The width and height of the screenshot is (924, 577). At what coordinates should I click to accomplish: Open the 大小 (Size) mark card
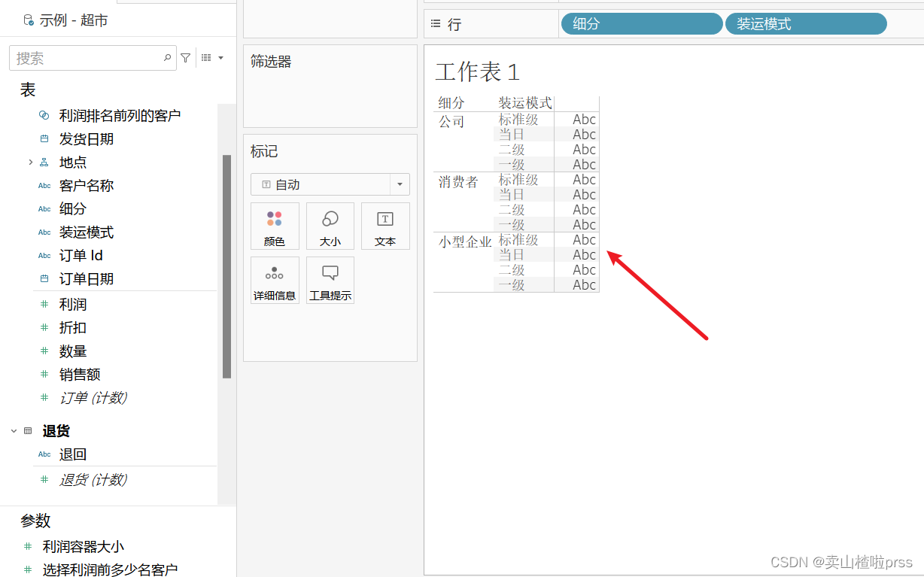pyautogui.click(x=330, y=226)
